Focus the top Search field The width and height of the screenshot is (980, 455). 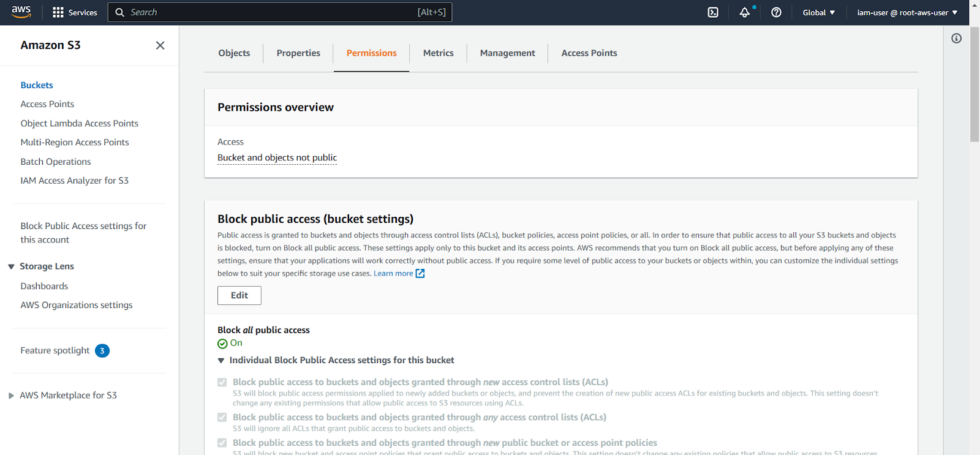coord(280,12)
